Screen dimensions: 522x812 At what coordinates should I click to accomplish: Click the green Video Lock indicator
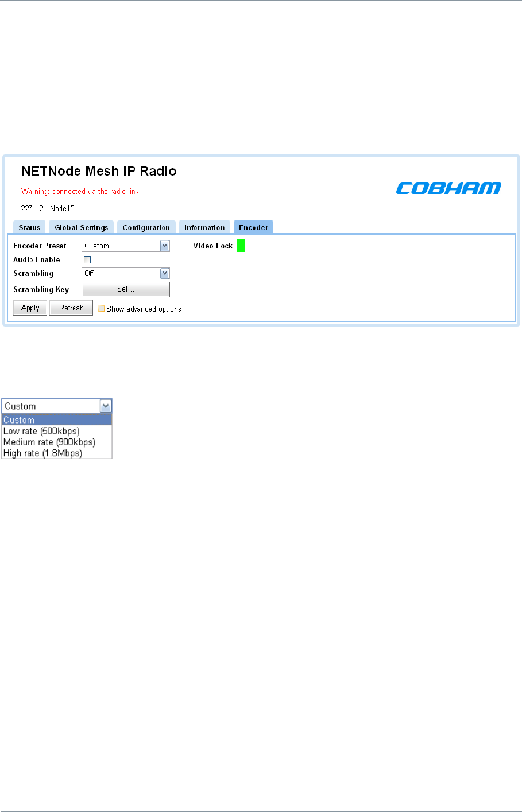pyautogui.click(x=241, y=246)
